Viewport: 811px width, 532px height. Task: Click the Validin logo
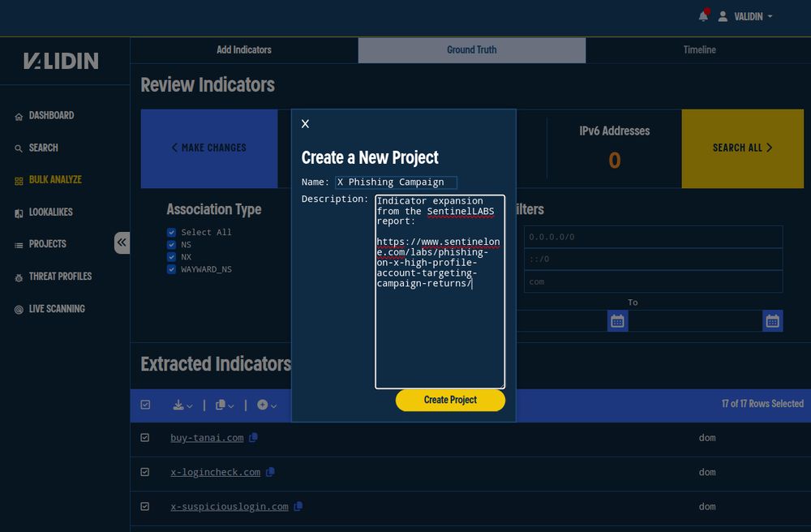click(61, 61)
